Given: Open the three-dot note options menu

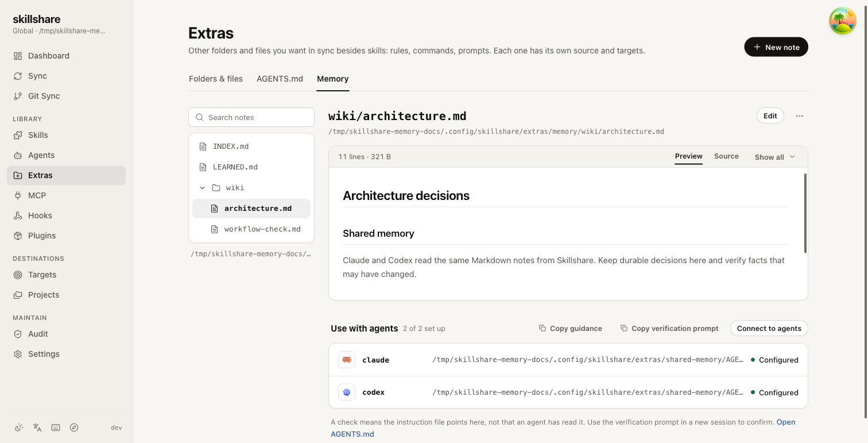Looking at the screenshot, I should pyautogui.click(x=800, y=116).
